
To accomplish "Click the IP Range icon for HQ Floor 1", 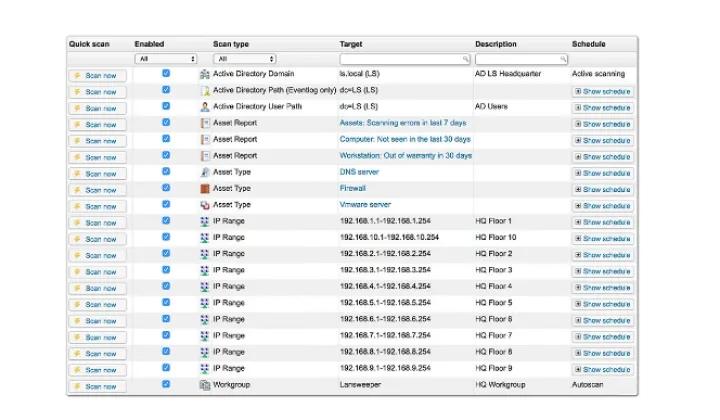I will click(x=205, y=221).
